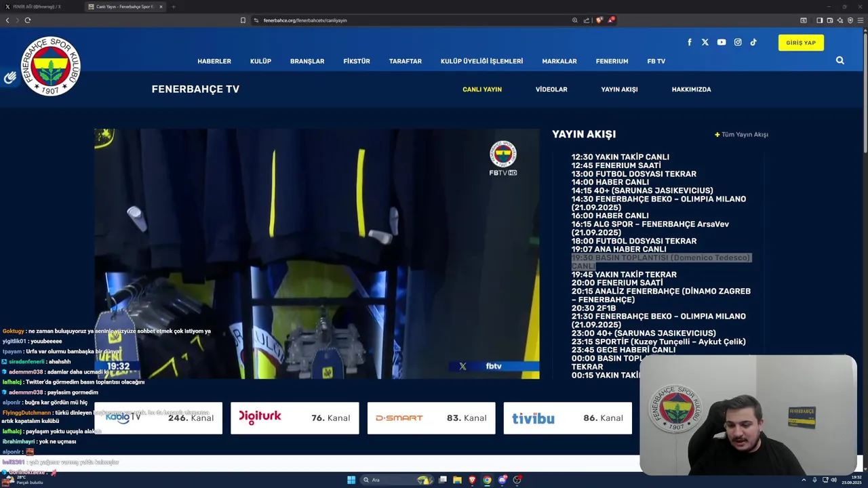The image size is (868, 488).
Task: Click '19:07 ANA HABER CANLI' schedule entry
Action: 619,249
